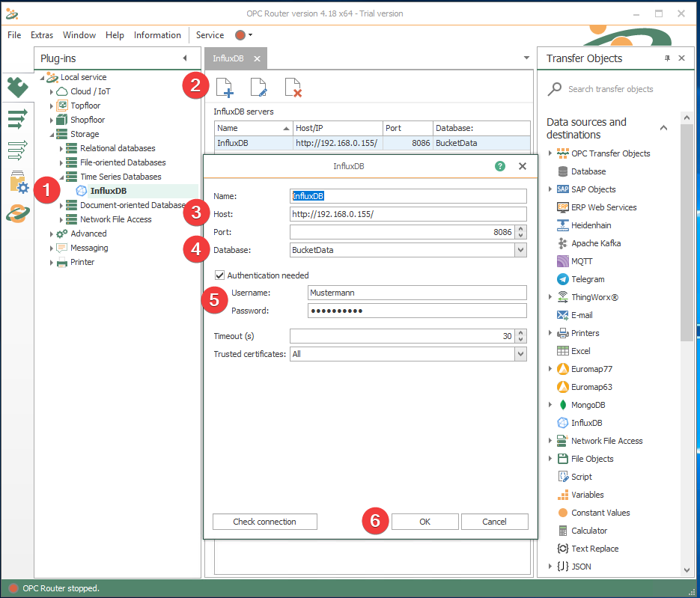Screen dimensions: 700x598
Task: Open the dialog help question mark icon
Action: coord(500,166)
